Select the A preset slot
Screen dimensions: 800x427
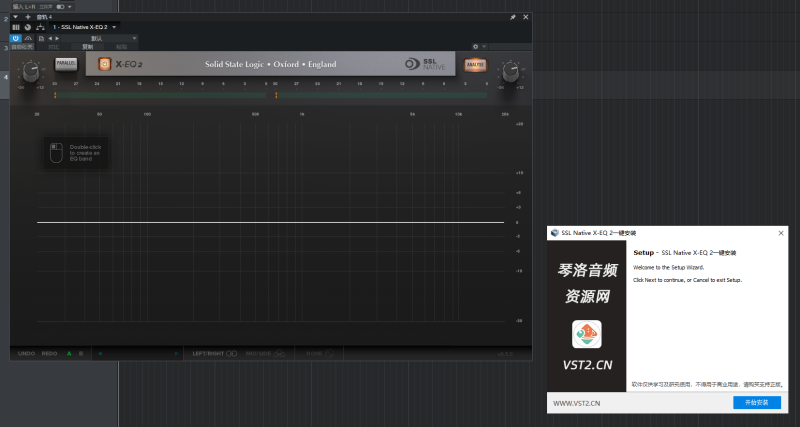69,354
